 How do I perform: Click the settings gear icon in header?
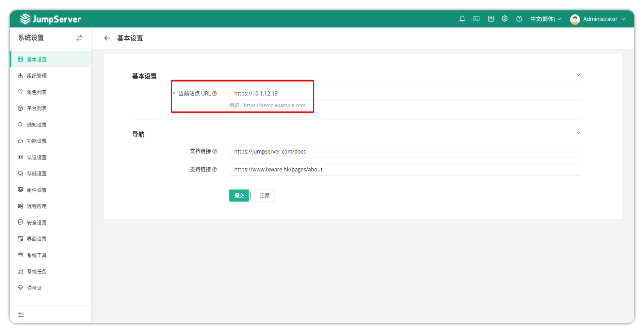point(505,19)
